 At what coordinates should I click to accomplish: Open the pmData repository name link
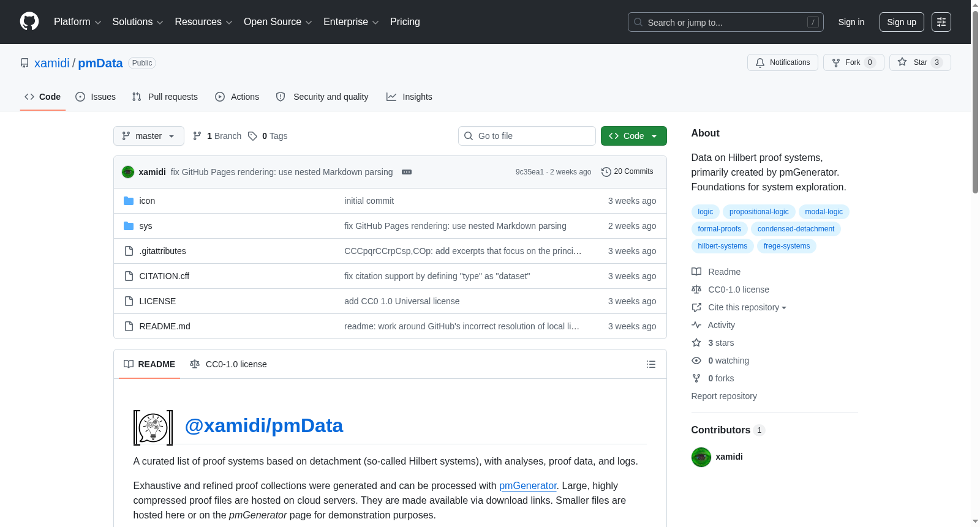click(x=100, y=63)
